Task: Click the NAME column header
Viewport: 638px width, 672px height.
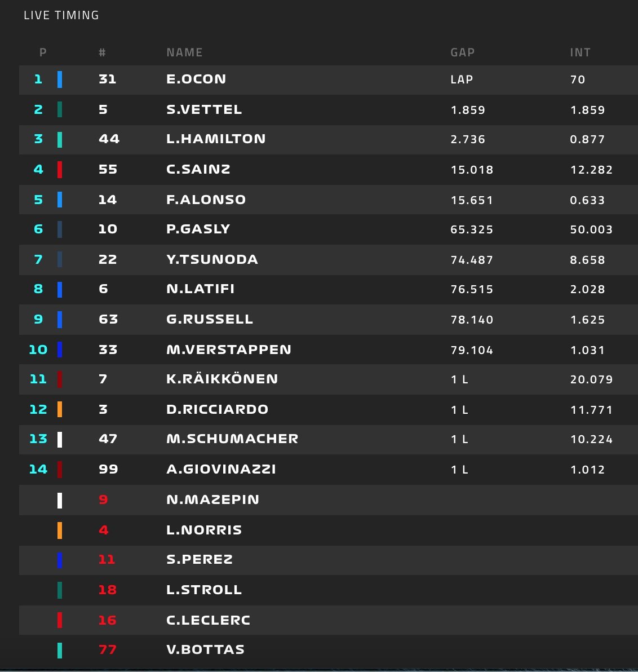Action: click(184, 52)
